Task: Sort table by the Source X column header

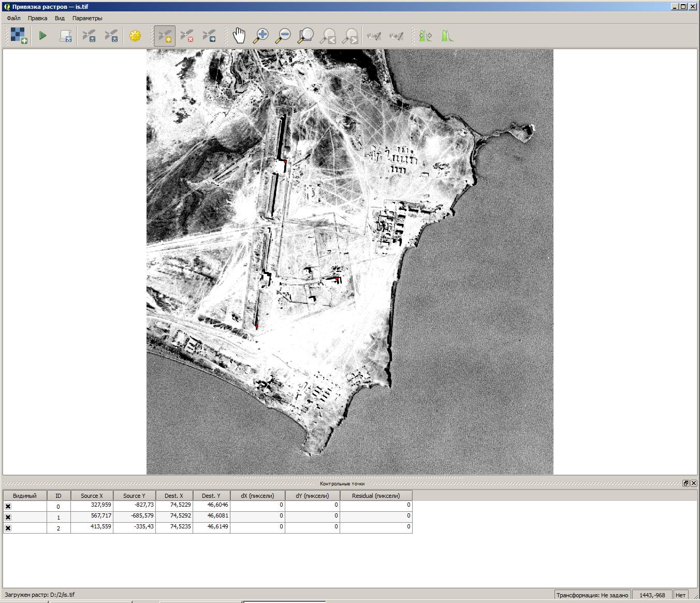Action: tap(92, 496)
